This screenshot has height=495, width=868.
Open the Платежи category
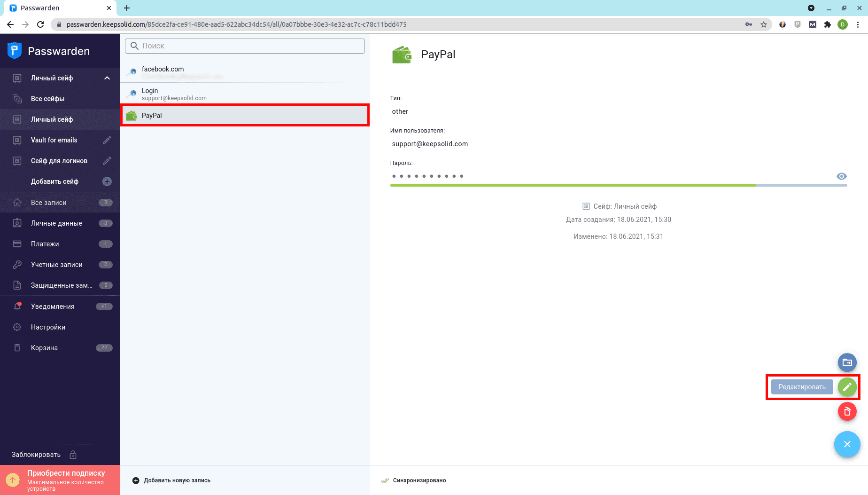[x=45, y=244]
